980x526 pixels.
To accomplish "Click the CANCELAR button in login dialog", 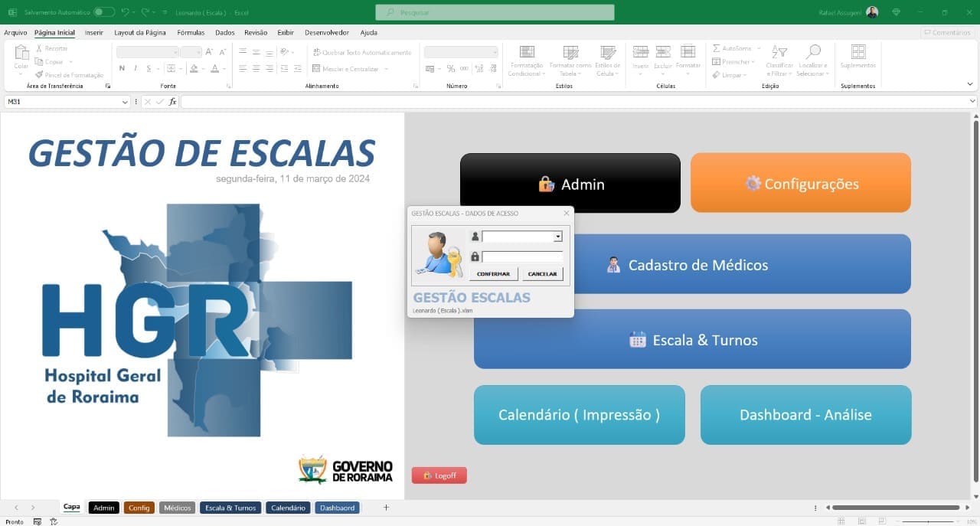I will [543, 274].
